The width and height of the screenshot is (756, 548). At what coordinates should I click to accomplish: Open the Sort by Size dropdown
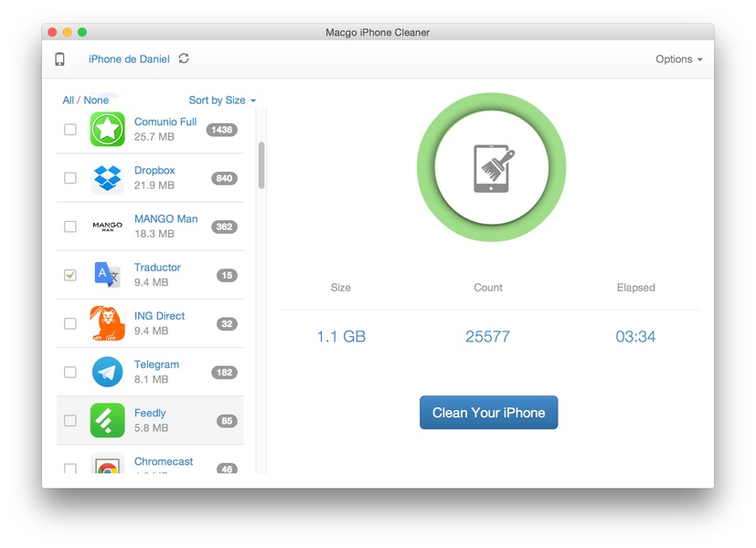222,100
